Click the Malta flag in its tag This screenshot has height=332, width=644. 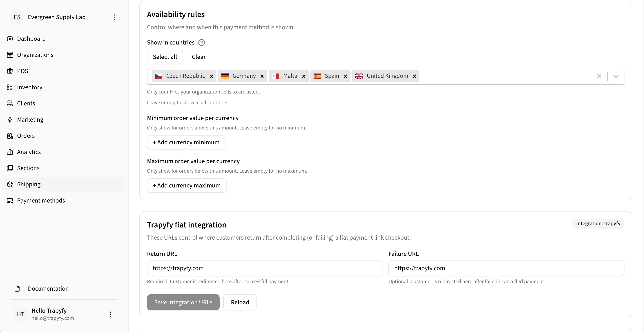pyautogui.click(x=276, y=76)
